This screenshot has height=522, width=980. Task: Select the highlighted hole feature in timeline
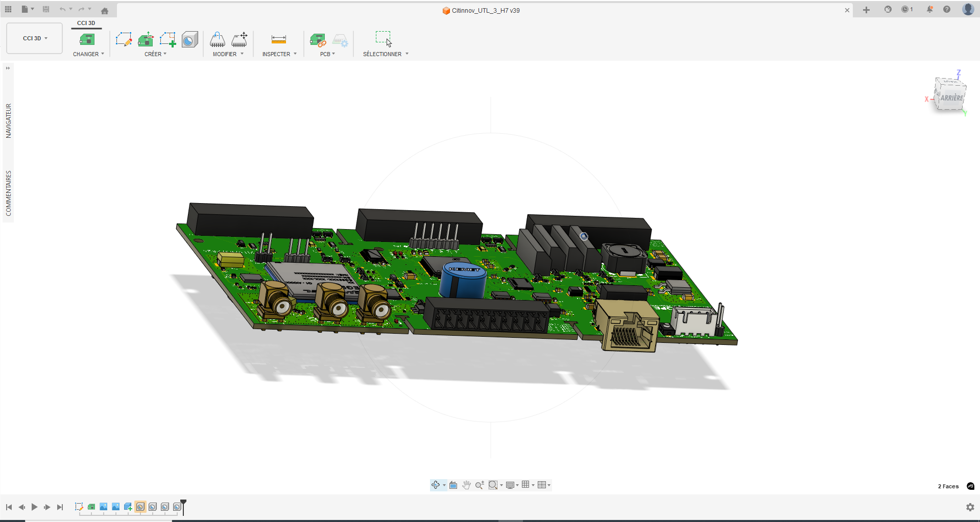click(140, 507)
